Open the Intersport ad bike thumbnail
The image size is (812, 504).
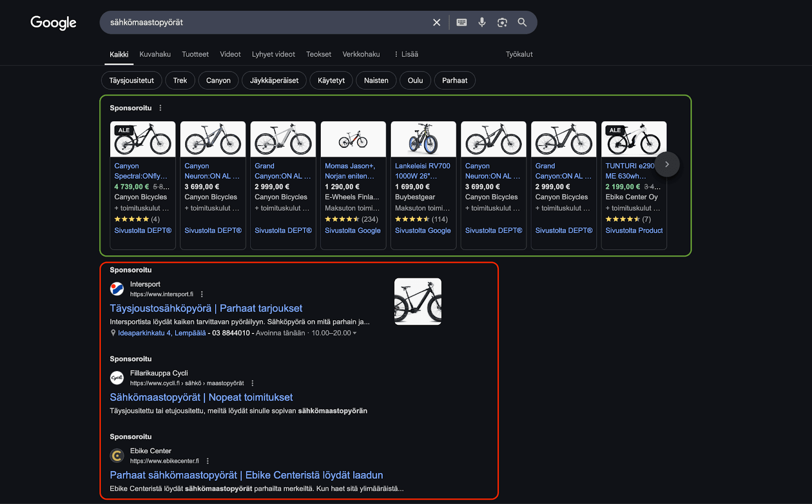pyautogui.click(x=418, y=301)
